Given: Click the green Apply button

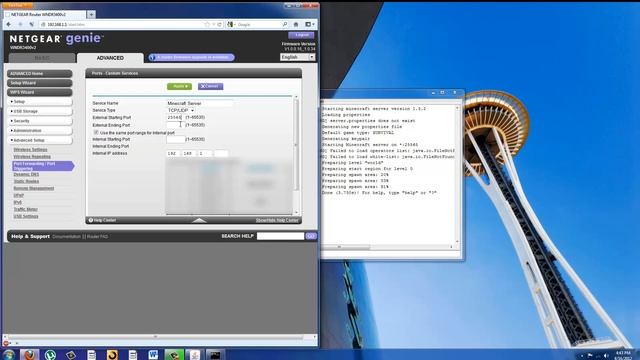Looking at the screenshot, I should (x=179, y=87).
